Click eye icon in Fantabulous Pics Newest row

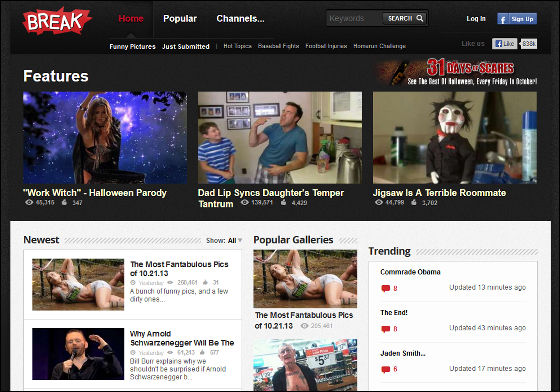coord(170,282)
